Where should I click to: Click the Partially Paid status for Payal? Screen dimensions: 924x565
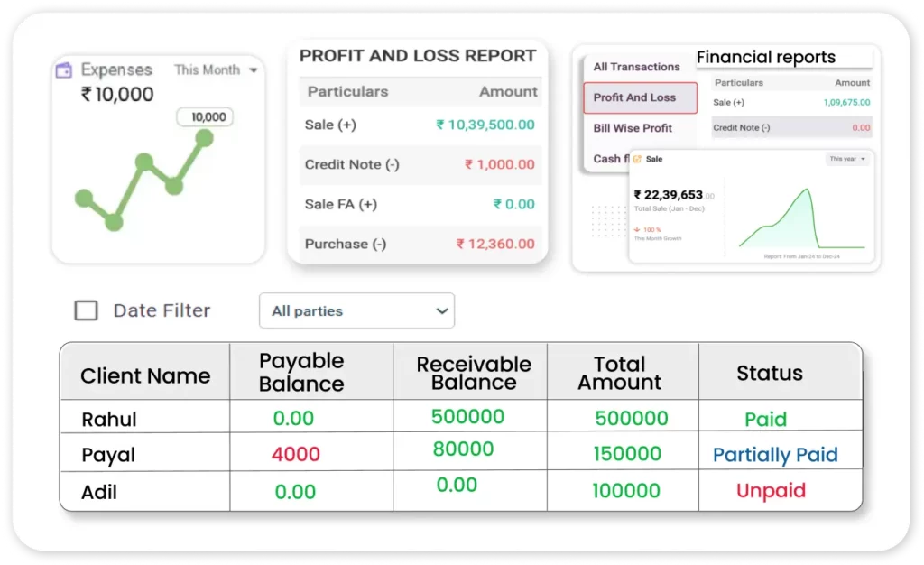[775, 455]
